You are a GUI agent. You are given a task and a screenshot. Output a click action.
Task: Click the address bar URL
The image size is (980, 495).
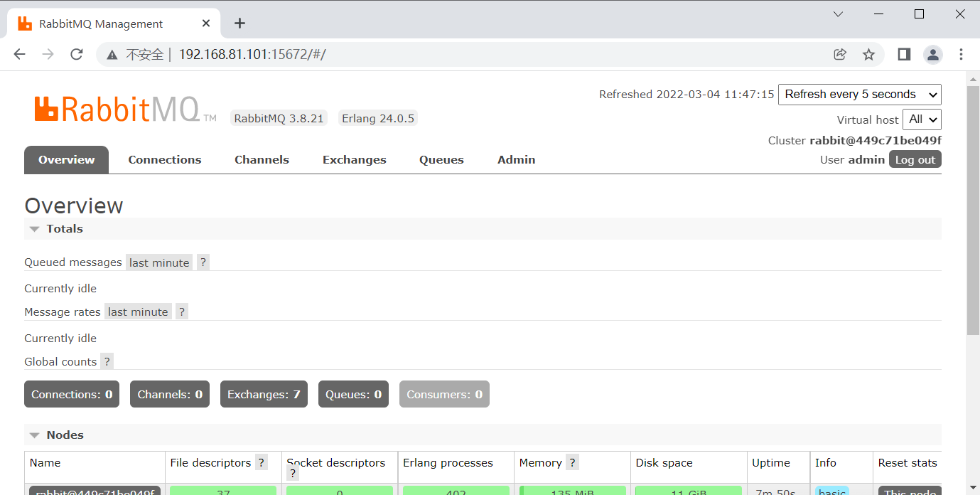tap(252, 54)
